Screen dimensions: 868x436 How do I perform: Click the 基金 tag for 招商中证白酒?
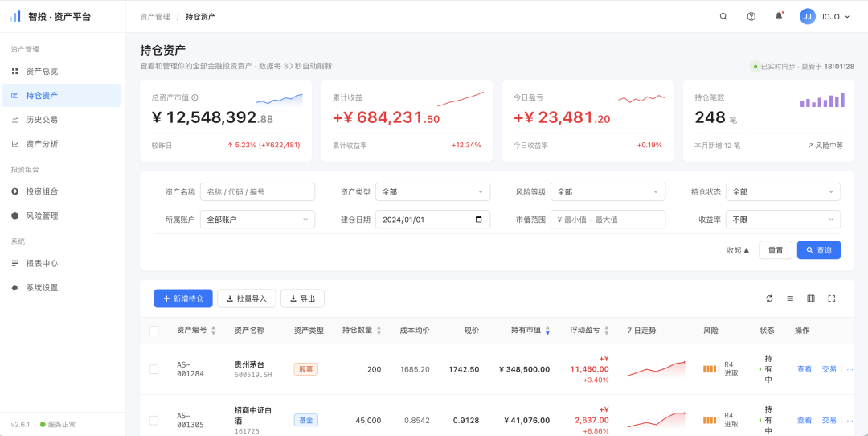pyautogui.click(x=306, y=421)
